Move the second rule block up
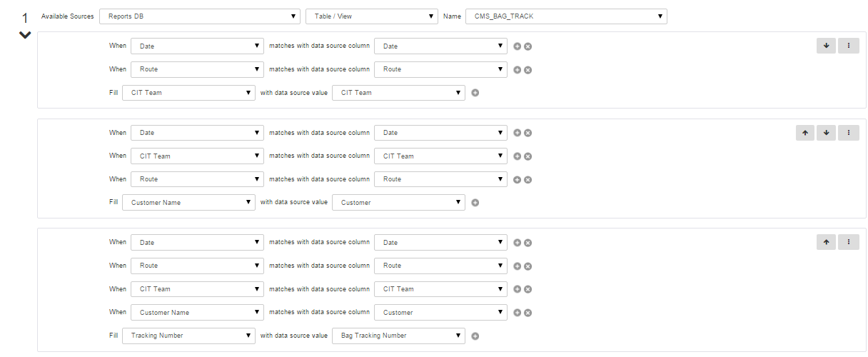This screenshot has height=357, width=868. 804,132
